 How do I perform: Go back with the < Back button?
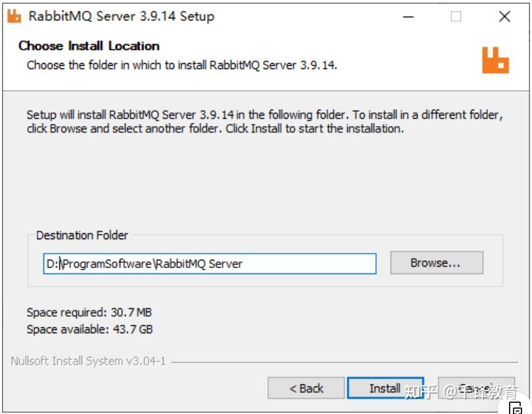pos(306,388)
